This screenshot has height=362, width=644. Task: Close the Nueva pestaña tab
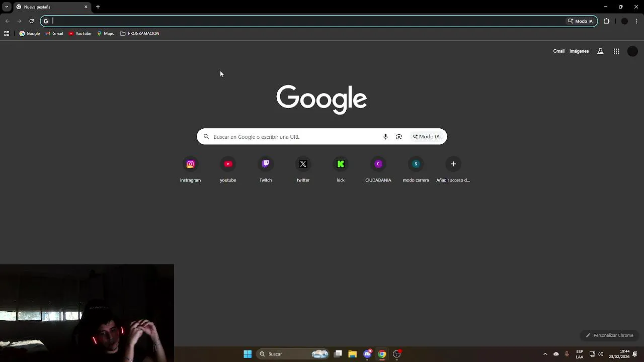86,7
